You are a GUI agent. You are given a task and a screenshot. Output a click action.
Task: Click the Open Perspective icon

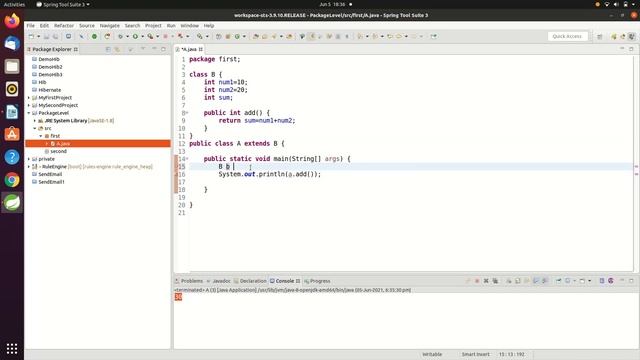[x=600, y=37]
